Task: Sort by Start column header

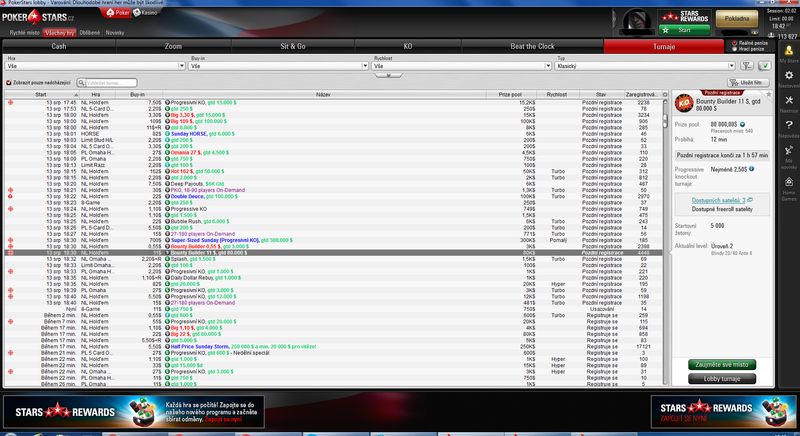Action: [x=41, y=94]
